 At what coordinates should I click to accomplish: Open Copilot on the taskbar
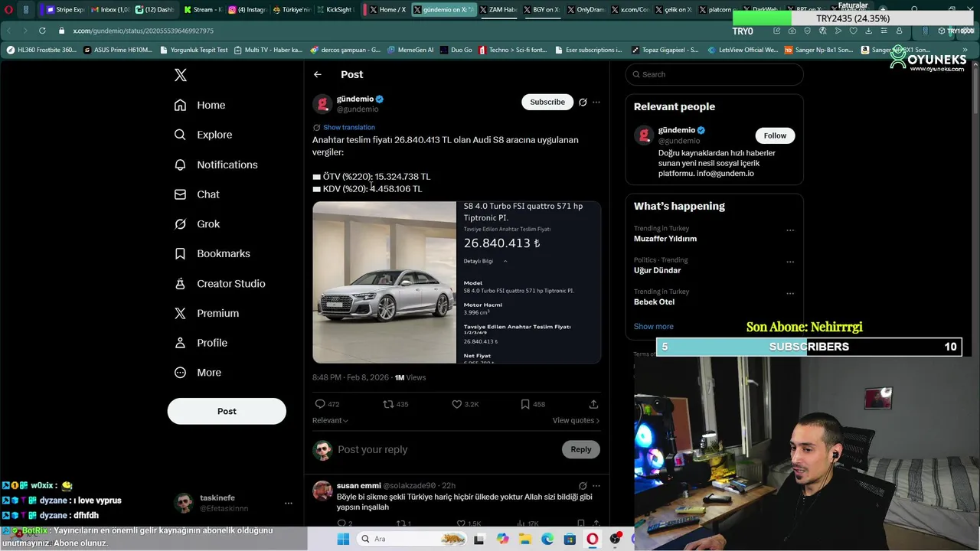pos(502,539)
